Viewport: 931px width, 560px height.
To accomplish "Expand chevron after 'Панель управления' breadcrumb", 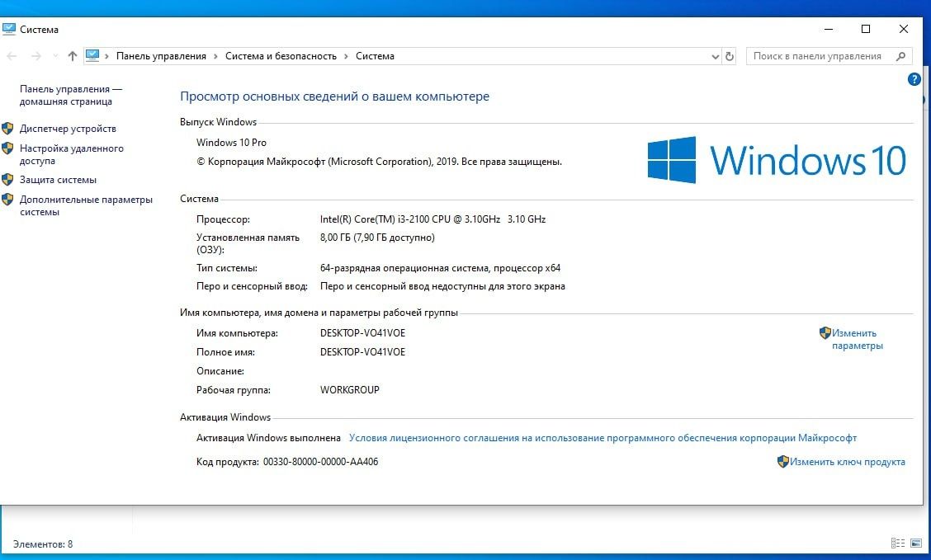I will pos(215,56).
